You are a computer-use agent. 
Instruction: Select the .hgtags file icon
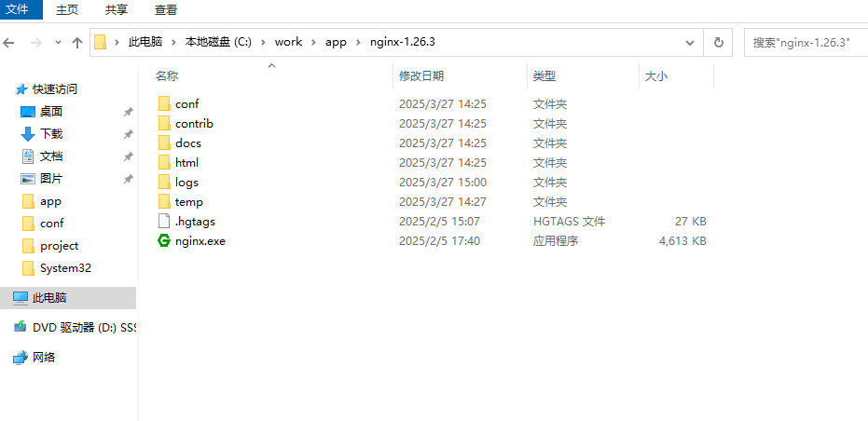coord(164,222)
